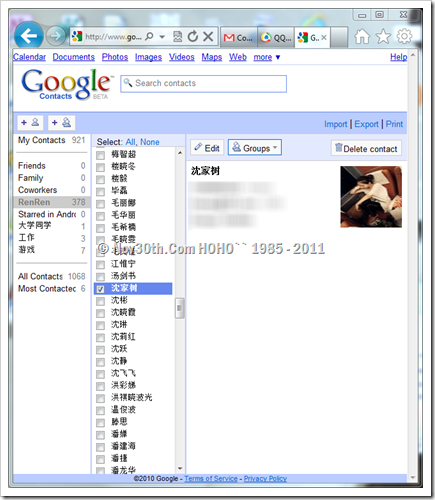The width and height of the screenshot is (435, 500).
Task: Open the Photos link
Action: click(x=115, y=57)
